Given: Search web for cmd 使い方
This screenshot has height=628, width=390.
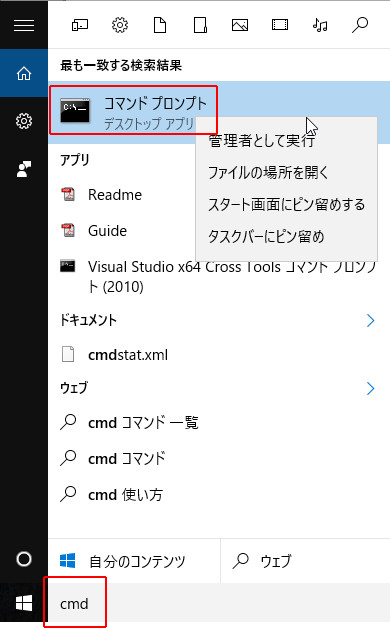Looking at the screenshot, I should click(x=219, y=495).
